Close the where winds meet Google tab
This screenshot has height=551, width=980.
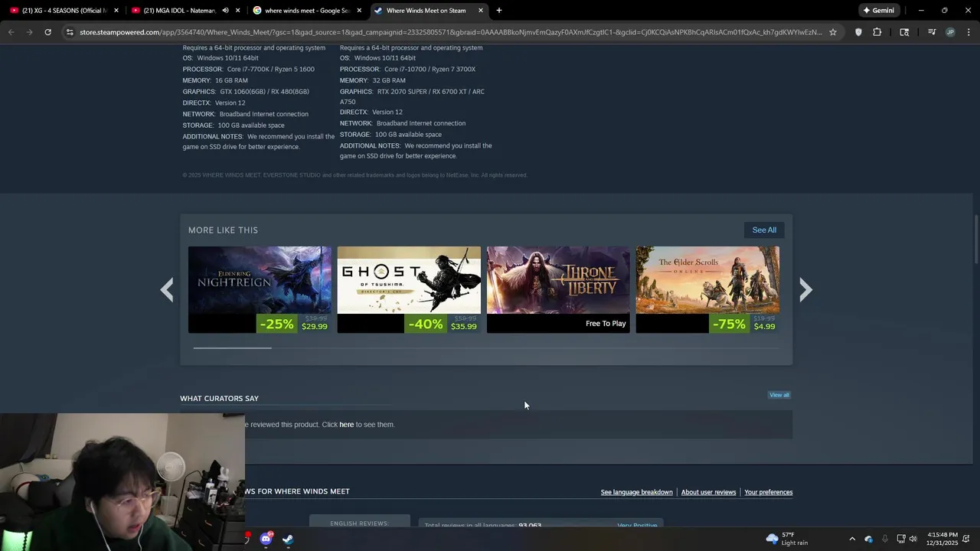coord(359,11)
